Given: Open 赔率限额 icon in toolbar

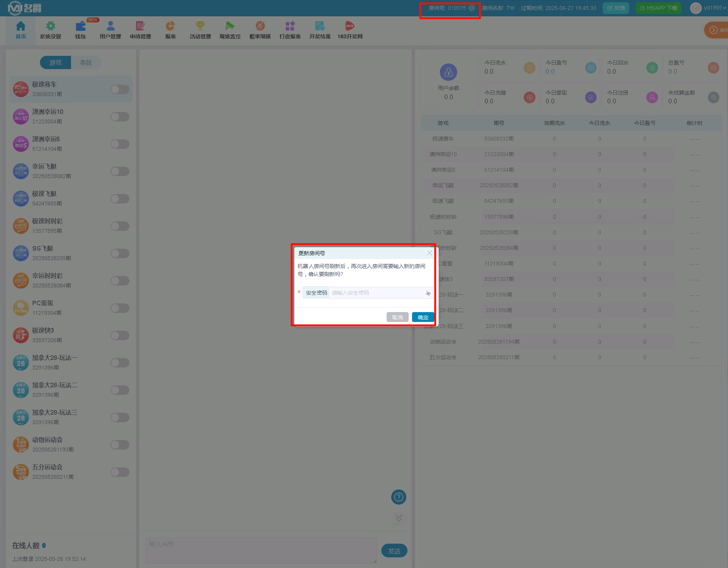Looking at the screenshot, I should 260,26.
